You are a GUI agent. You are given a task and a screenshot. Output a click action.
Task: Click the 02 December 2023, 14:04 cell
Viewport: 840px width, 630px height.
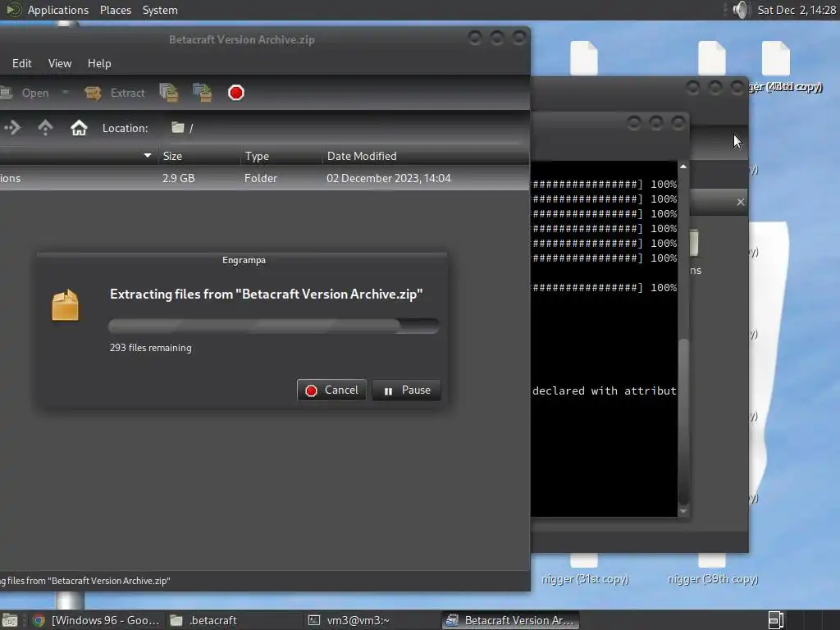388,178
